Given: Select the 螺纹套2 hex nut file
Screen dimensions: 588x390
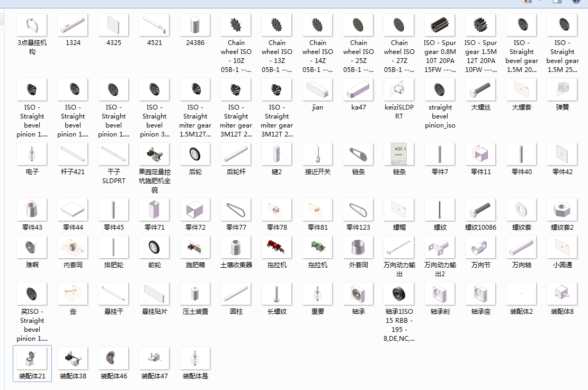Looking at the screenshot, I should [x=562, y=210].
